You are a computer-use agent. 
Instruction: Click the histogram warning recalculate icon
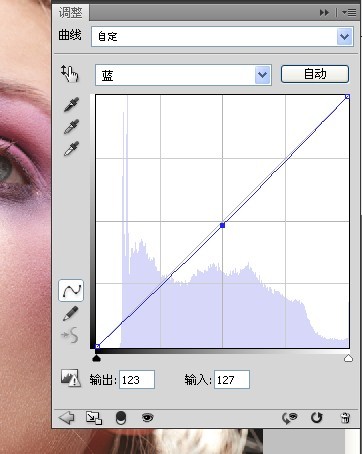coord(71,378)
